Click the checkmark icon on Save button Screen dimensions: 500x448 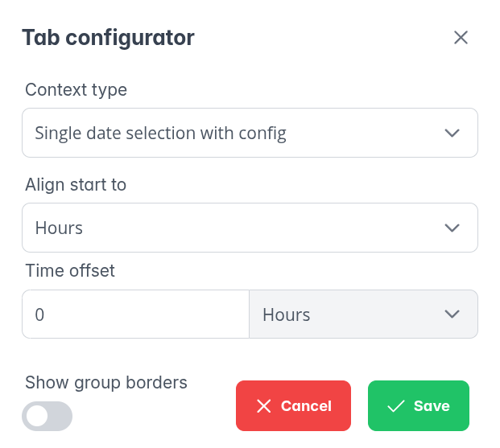(395, 406)
